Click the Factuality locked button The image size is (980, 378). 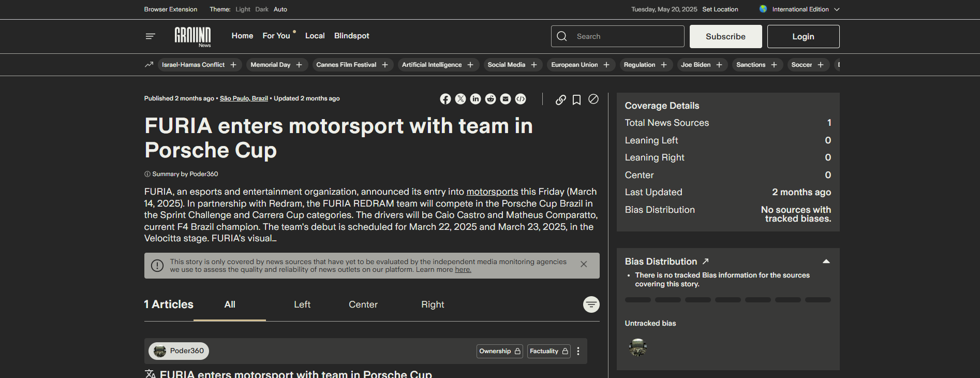[x=549, y=351]
